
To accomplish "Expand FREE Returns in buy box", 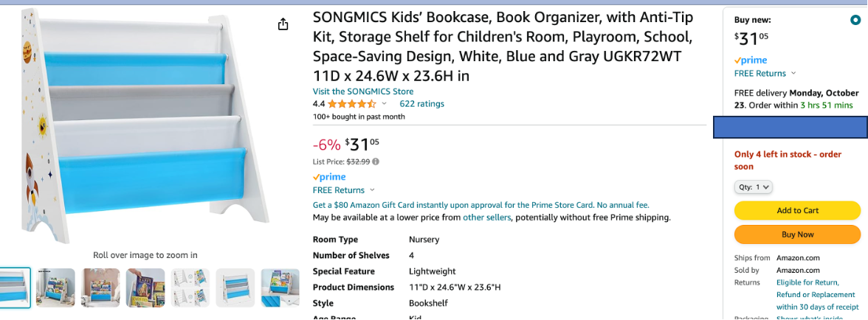I will point(765,73).
